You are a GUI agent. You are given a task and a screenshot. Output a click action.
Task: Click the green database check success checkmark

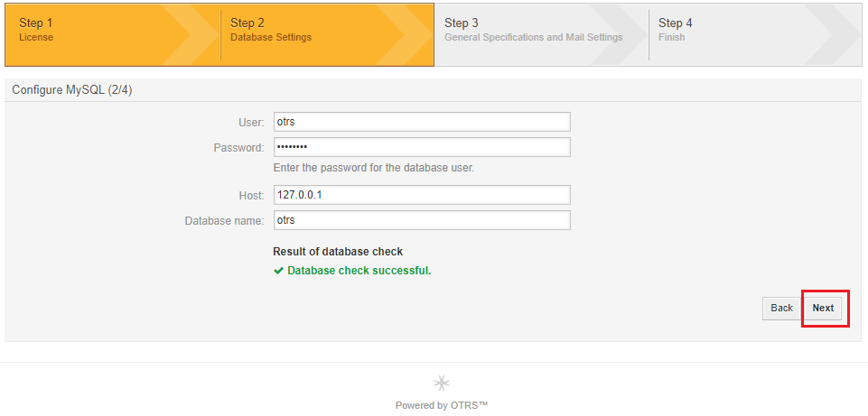tap(278, 271)
